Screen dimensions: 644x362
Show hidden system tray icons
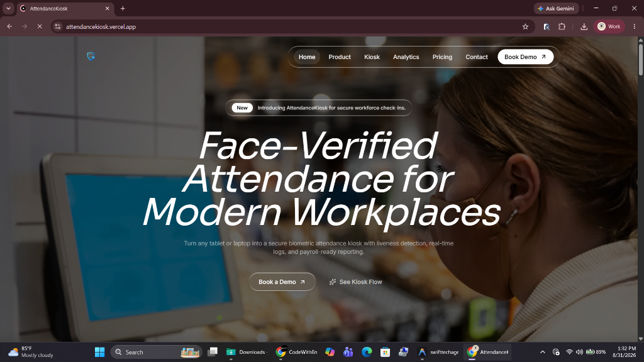(x=543, y=352)
